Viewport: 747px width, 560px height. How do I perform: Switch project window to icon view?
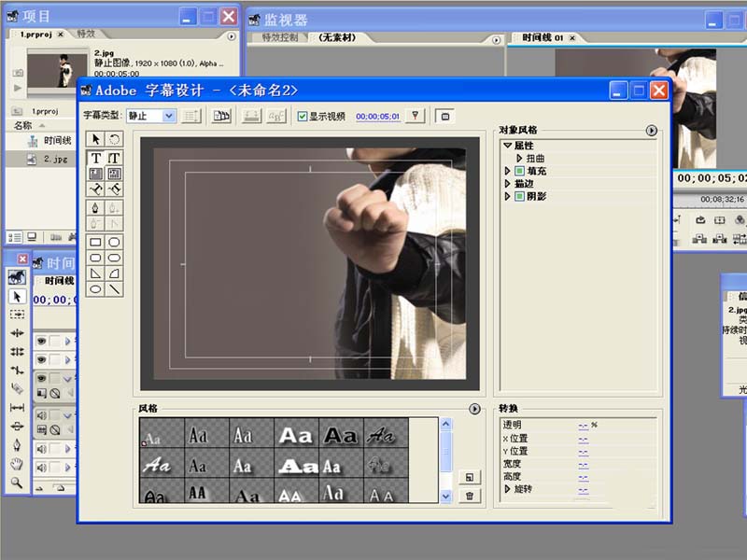[x=32, y=237]
